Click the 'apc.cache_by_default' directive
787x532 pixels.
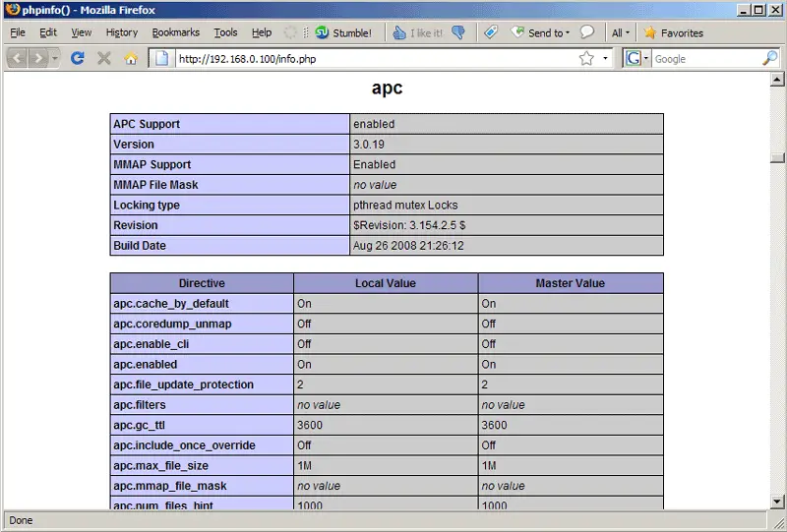coord(171,304)
